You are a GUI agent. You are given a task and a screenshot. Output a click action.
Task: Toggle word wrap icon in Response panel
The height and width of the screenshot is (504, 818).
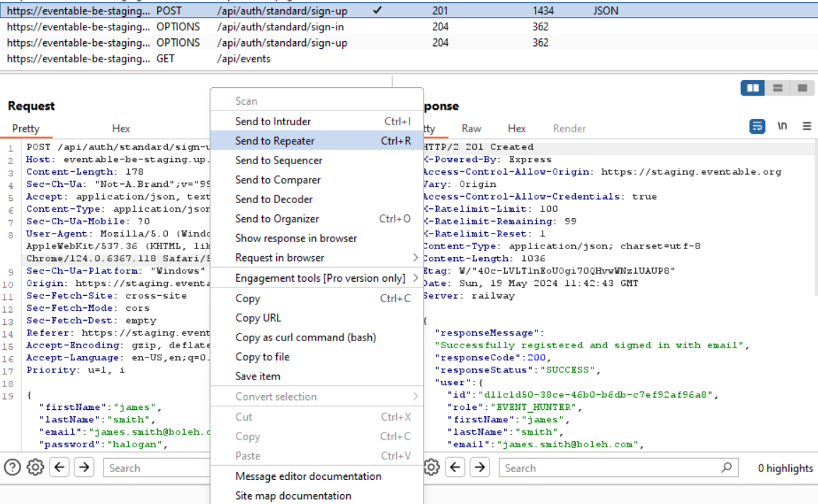pos(757,126)
